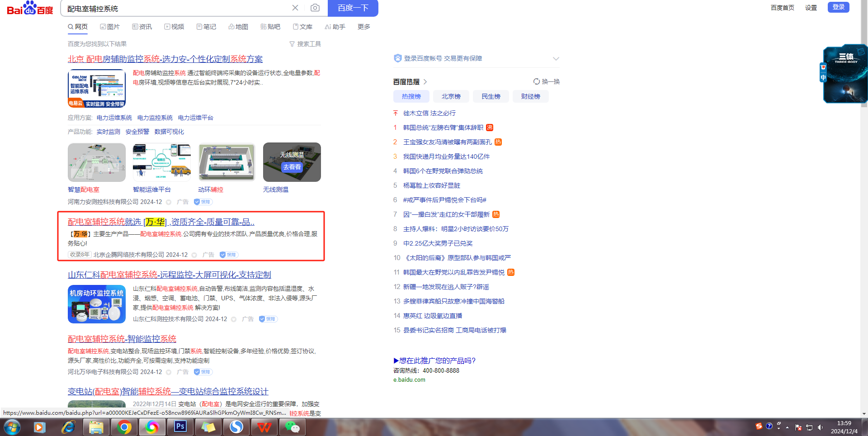
Task: Open Internet Explorer from the taskbar
Action: [68, 427]
